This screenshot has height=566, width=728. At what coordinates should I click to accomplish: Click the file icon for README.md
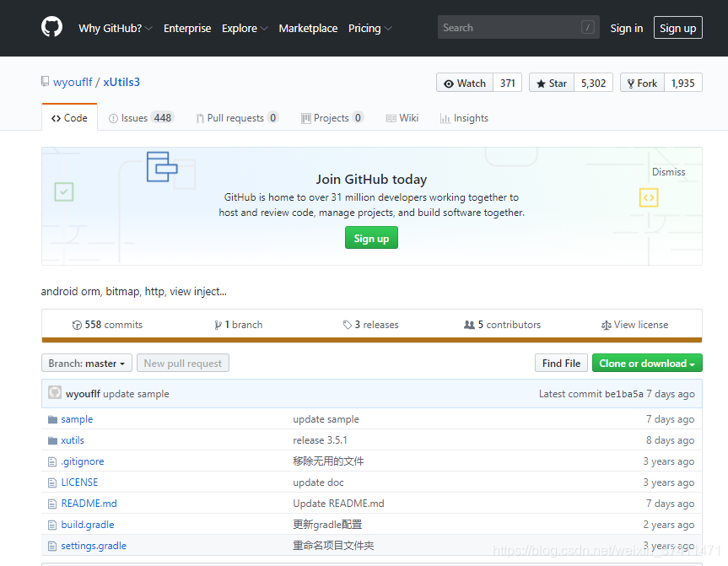coord(52,504)
